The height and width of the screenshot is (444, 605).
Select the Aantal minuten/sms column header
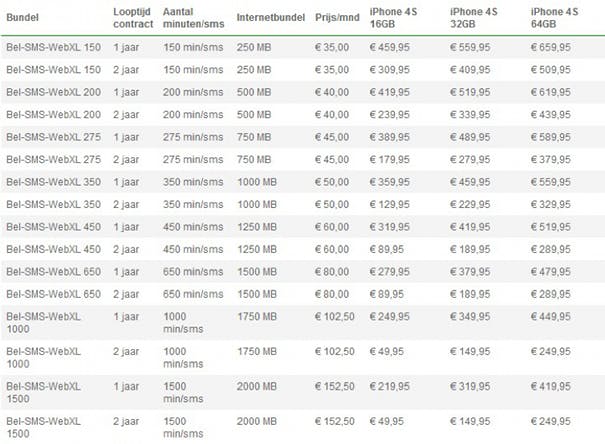click(192, 19)
